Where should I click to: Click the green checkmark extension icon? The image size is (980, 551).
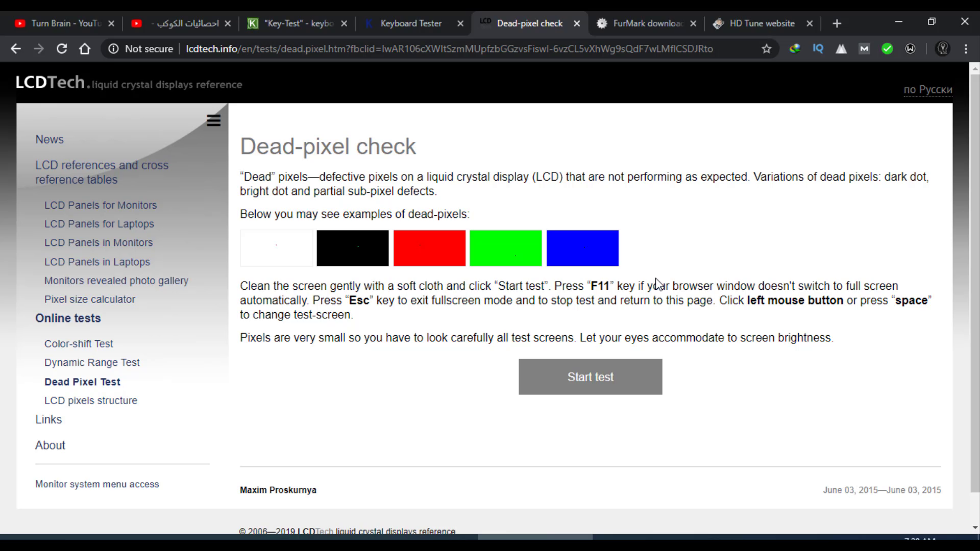pos(887,48)
